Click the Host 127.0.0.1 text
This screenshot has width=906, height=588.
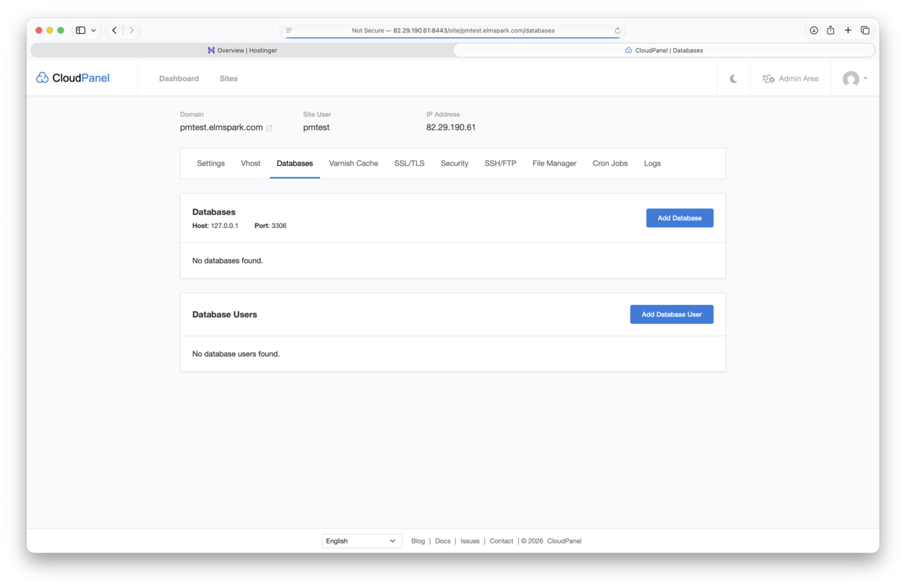tap(215, 226)
